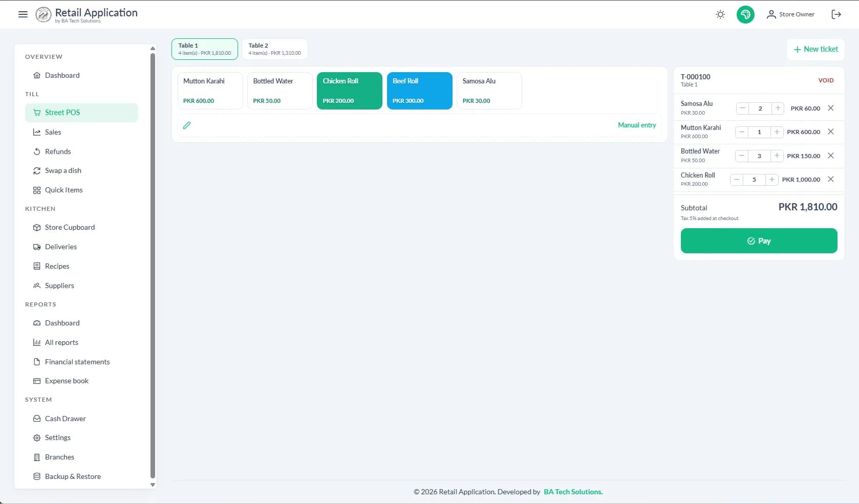Image resolution: width=859 pixels, height=504 pixels.
Task: Remove Chicken Roll from ticket
Action: tap(831, 179)
